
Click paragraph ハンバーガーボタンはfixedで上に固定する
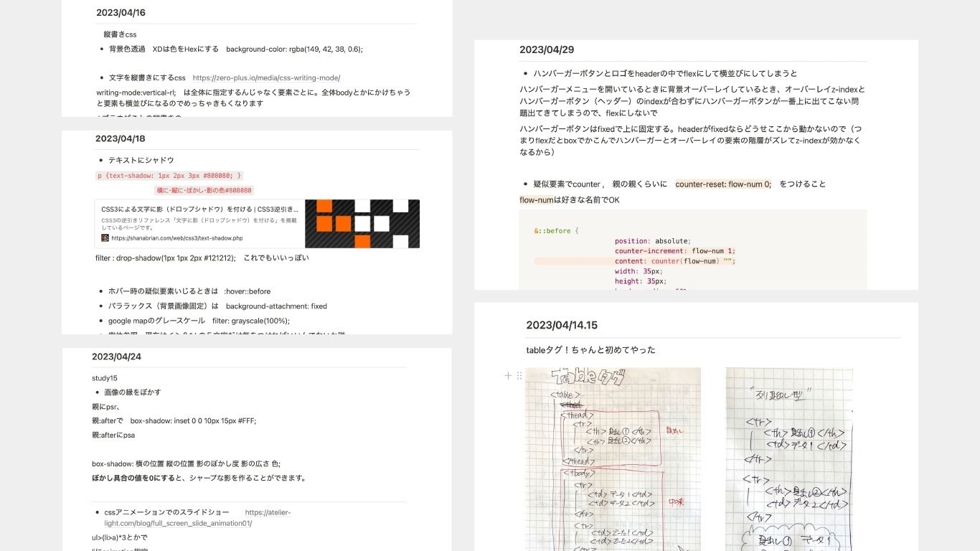690,140
